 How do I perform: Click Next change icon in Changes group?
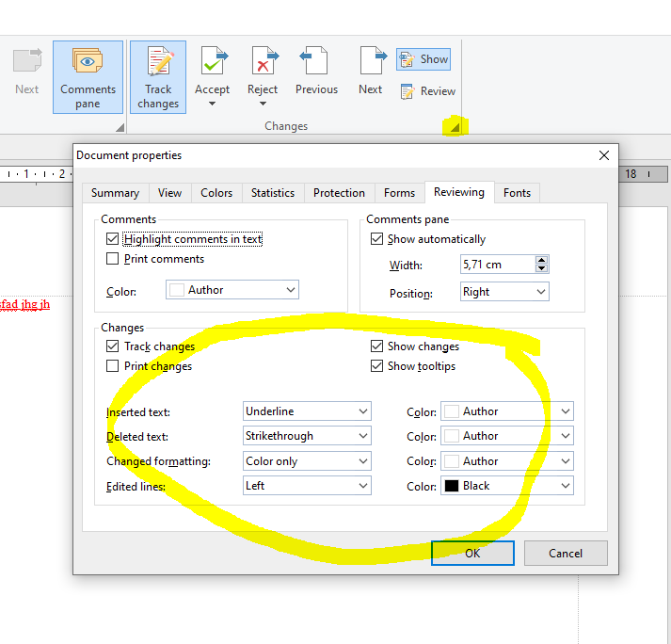[x=371, y=64]
